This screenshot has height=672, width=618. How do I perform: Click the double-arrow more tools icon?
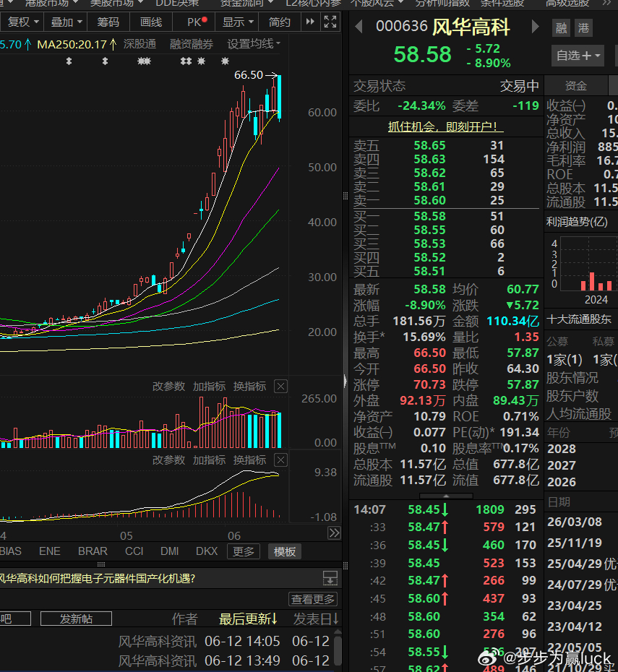pyautogui.click(x=310, y=22)
